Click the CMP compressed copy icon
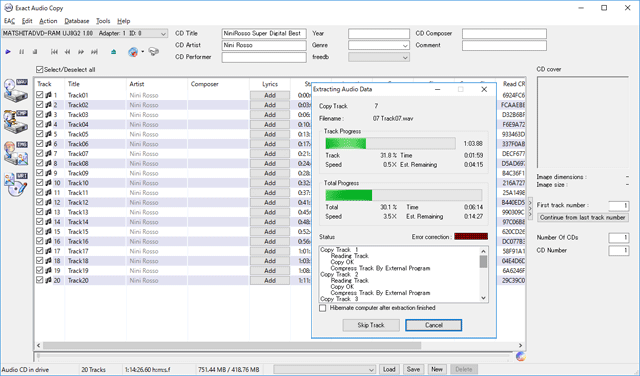This screenshot has width=640, height=376. (x=16, y=121)
